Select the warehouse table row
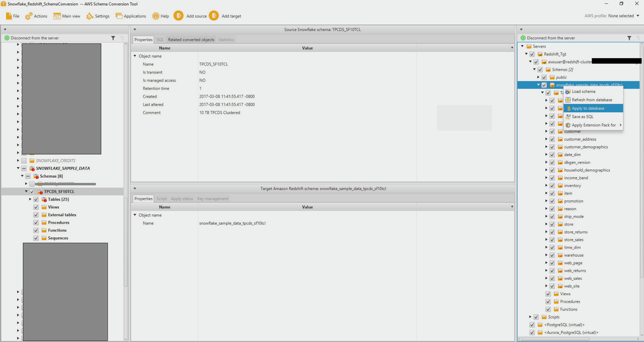The image size is (644, 342). (574, 255)
